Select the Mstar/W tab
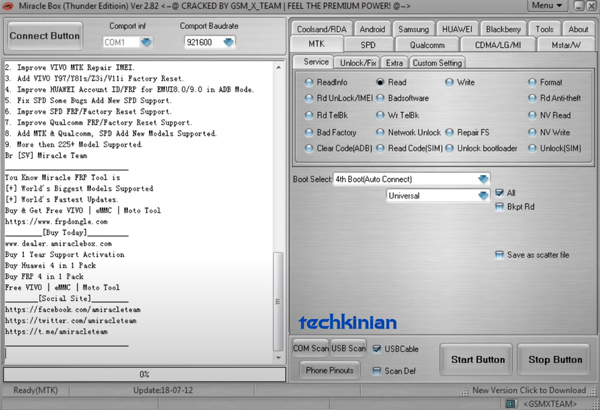This screenshot has width=600, height=410. [566, 45]
